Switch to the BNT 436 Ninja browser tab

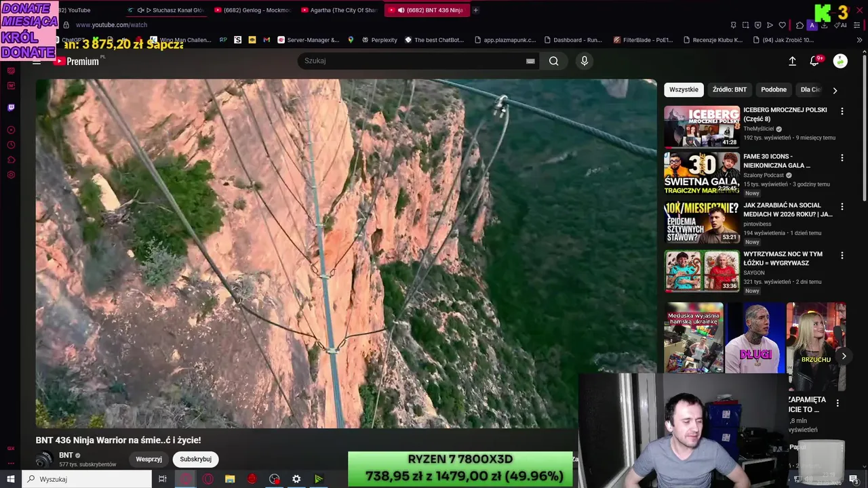(426, 10)
